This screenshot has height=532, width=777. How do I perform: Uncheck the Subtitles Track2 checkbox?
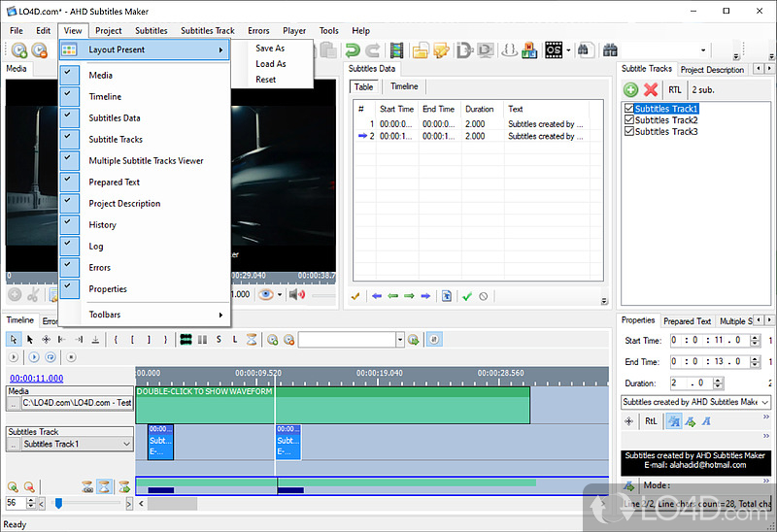(629, 120)
